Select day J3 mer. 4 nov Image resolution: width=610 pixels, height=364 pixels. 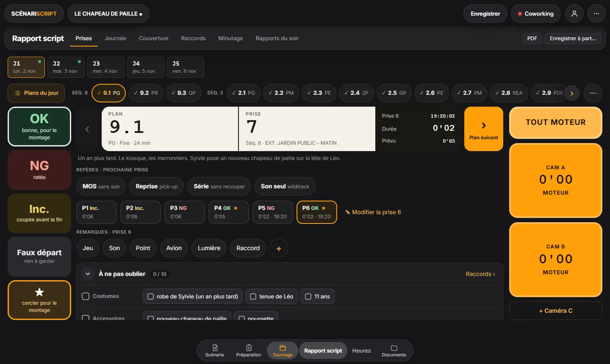(105, 67)
